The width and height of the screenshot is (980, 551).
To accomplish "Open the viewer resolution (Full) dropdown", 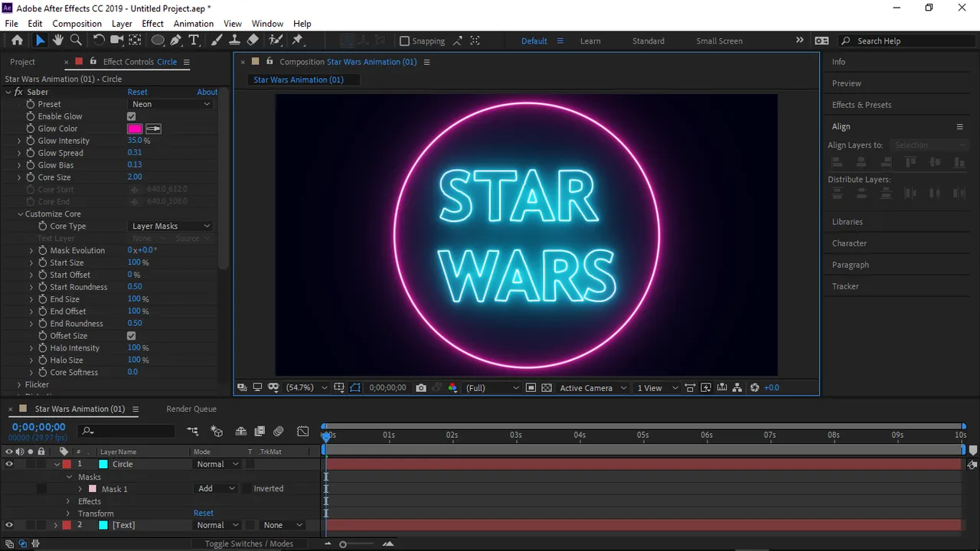I will (x=492, y=388).
